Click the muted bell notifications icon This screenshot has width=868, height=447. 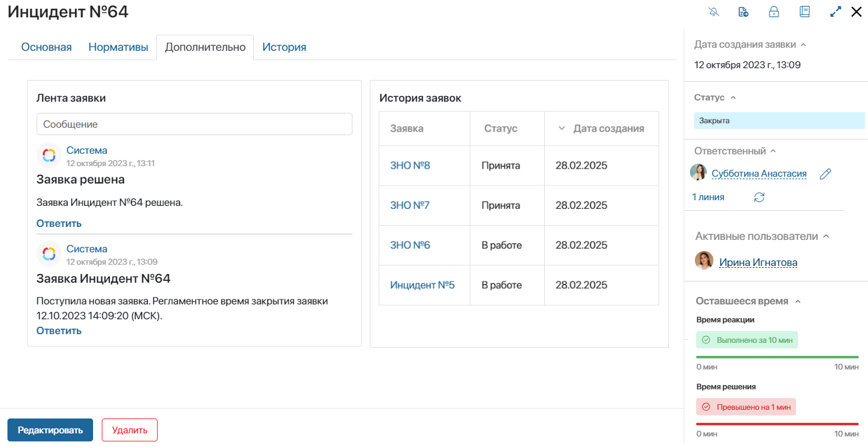point(714,12)
